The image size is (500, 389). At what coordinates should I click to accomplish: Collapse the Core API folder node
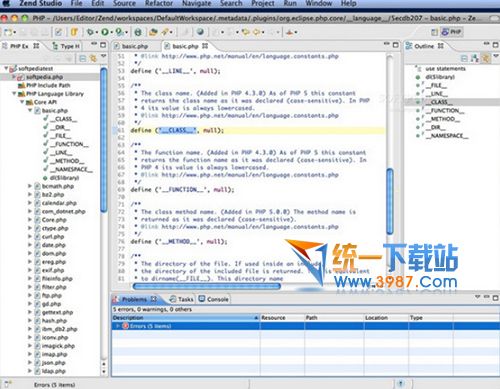pyautogui.click(x=22, y=102)
